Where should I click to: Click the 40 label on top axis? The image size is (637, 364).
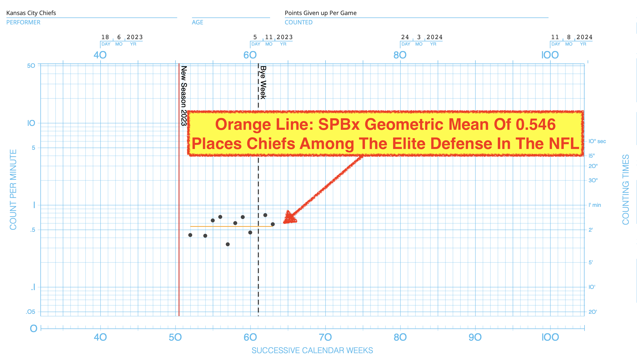pos(100,55)
